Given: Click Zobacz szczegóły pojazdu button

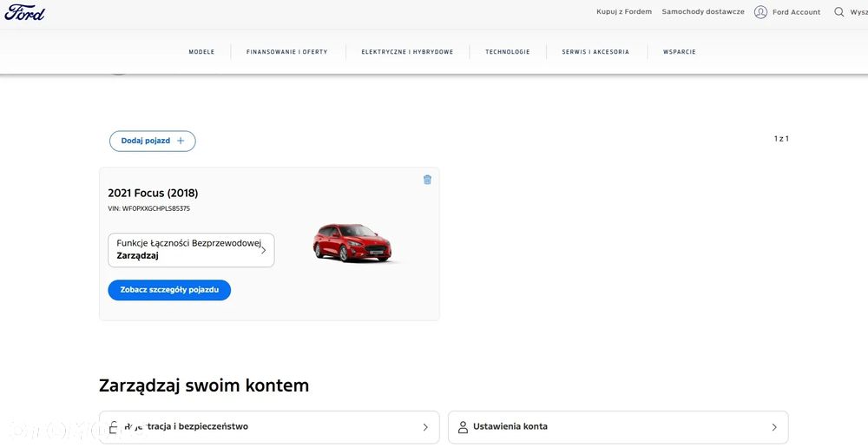Looking at the screenshot, I should pyautogui.click(x=169, y=290).
